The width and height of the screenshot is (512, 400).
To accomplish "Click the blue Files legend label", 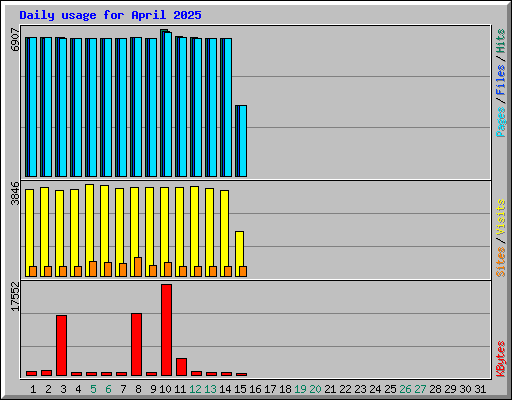I will click(500, 80).
